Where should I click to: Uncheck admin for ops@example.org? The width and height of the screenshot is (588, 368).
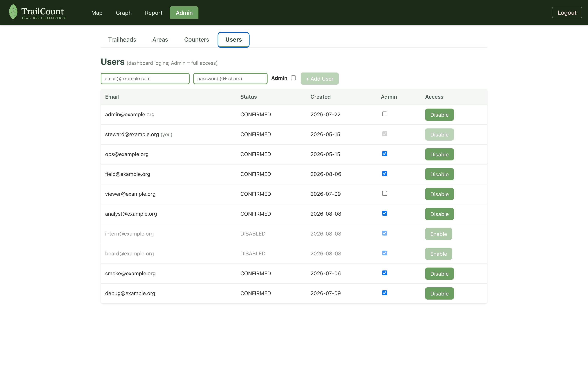pyautogui.click(x=384, y=154)
